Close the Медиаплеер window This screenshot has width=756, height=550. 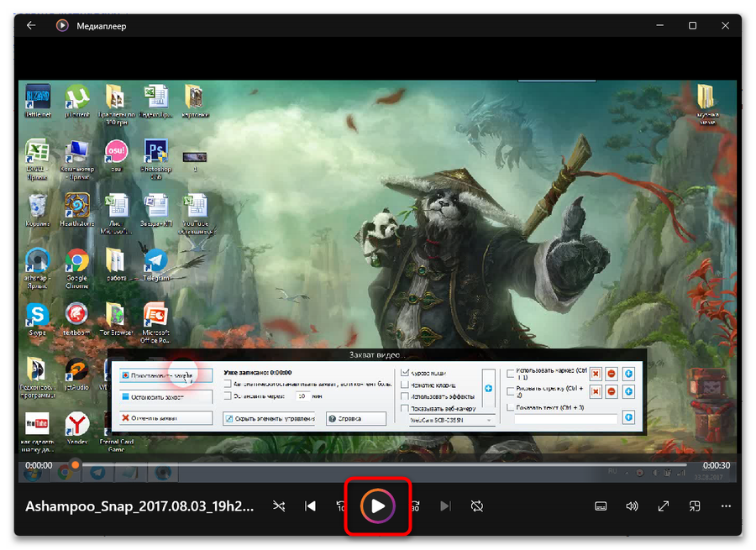(x=725, y=25)
